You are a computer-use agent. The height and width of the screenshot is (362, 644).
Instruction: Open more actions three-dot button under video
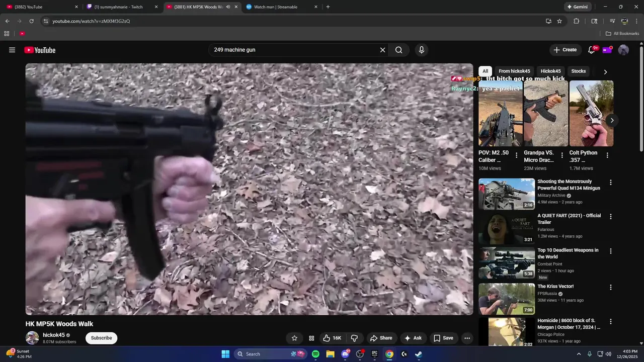tap(467, 338)
